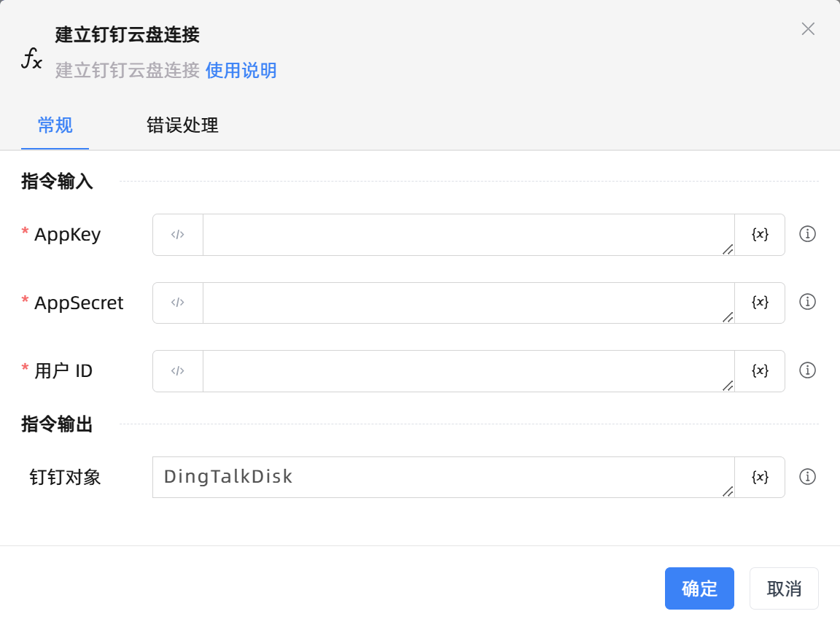840x630 pixels.
Task: Open variable picker {x} for 钉钉对象
Action: 760,478
